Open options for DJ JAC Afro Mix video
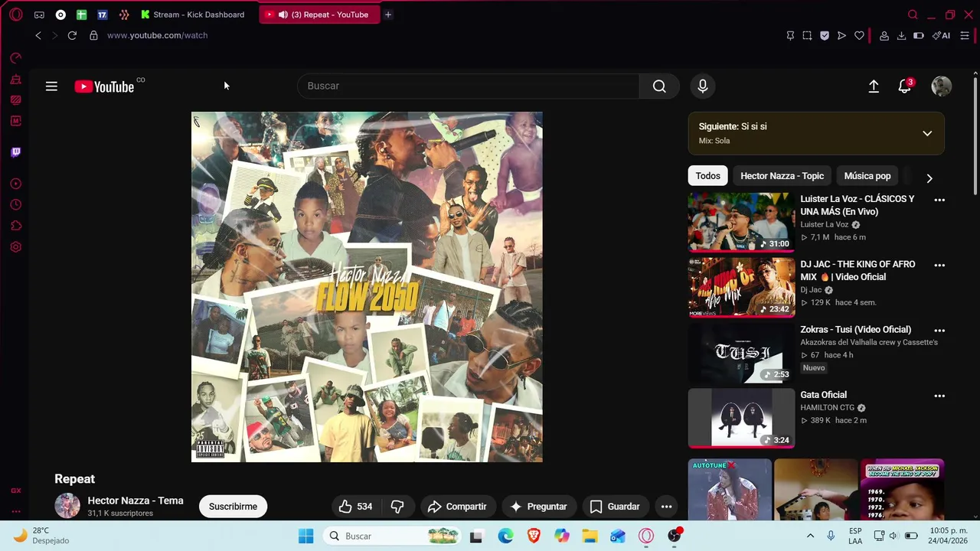980x551 pixels. (939, 265)
